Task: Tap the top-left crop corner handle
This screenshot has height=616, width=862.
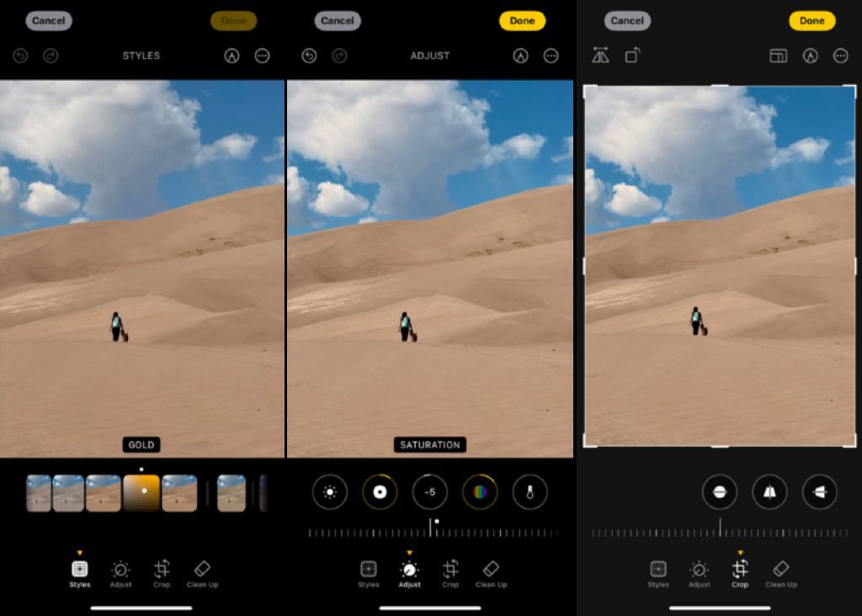Action: 588,90
